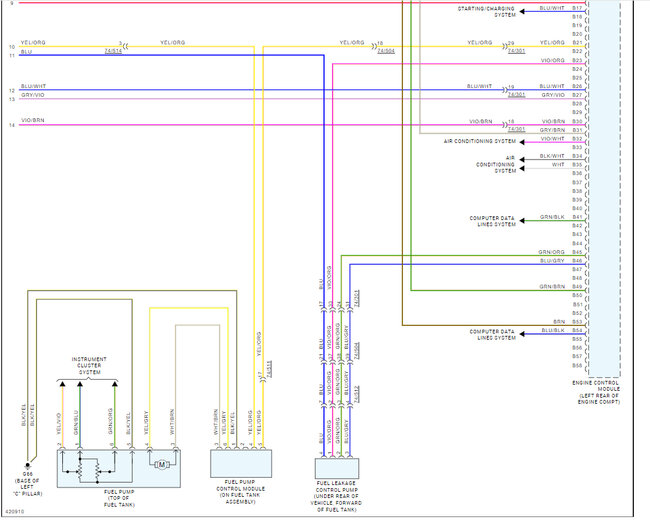Click the 'GRY/VIO' label at the left edge
The image size is (650, 522).
(33, 95)
